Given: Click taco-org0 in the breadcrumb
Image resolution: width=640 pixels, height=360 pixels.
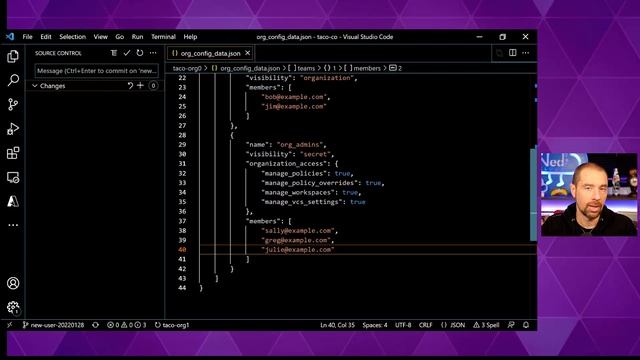Looking at the screenshot, I should pyautogui.click(x=187, y=68).
